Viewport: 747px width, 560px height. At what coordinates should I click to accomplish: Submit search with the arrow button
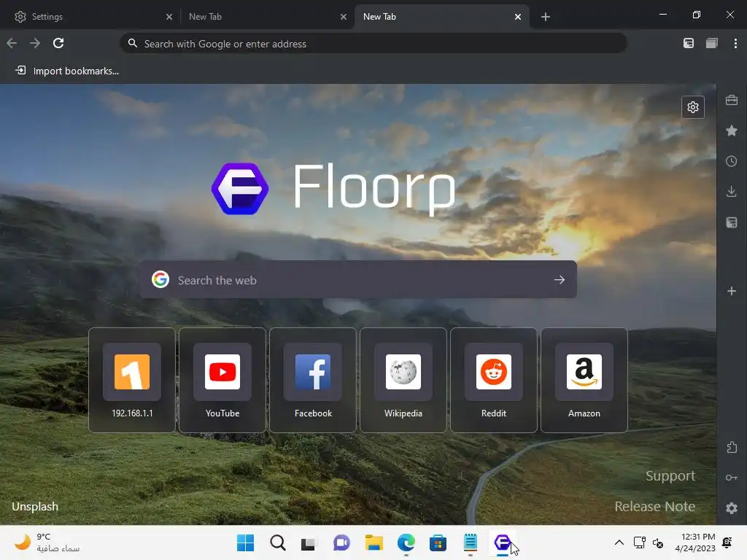(x=560, y=279)
